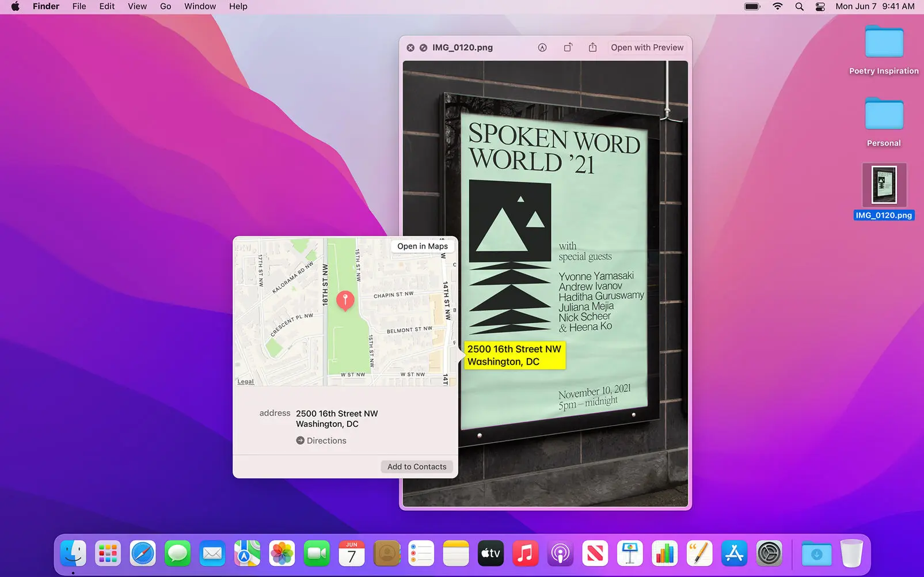Viewport: 924px width, 577px height.
Task: Click the full screen button beside IMG_0120.png title
Action: click(x=423, y=48)
